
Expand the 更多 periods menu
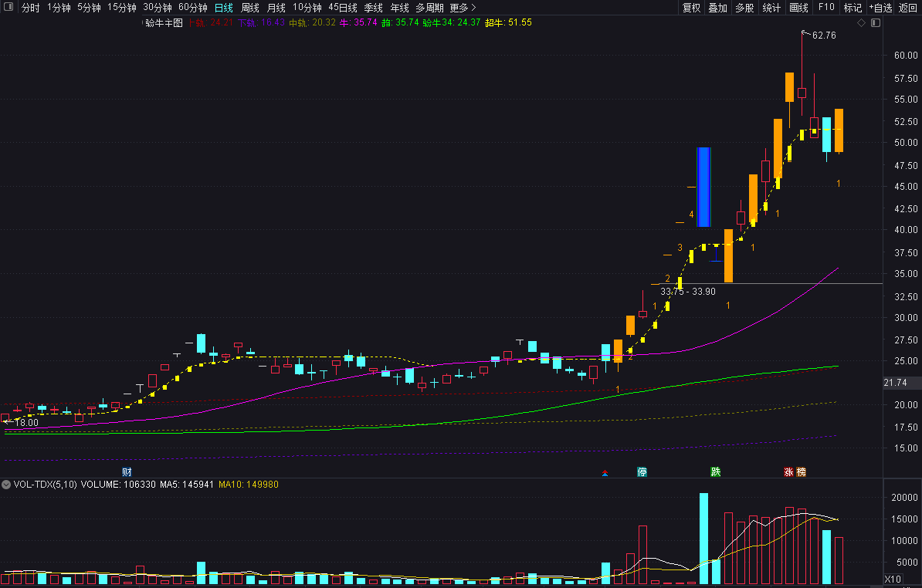coord(463,8)
